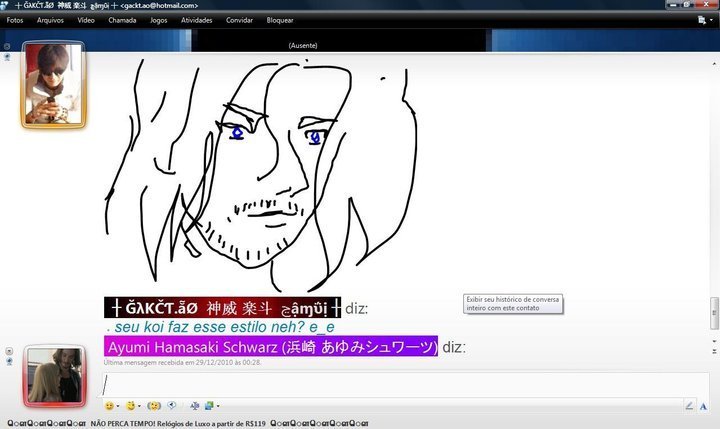Image resolution: width=720 pixels, height=429 pixels.
Task: Open the emoticon picker smiley icon
Action: point(108,405)
